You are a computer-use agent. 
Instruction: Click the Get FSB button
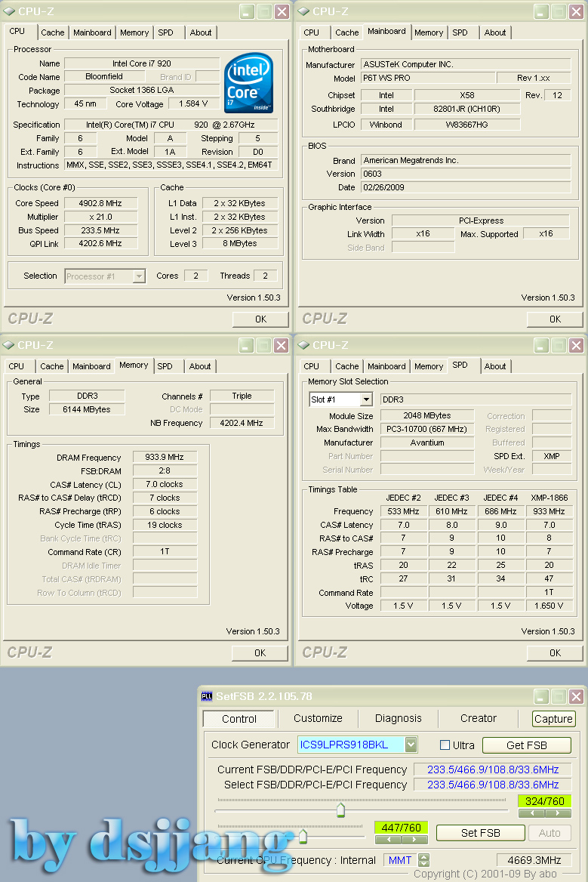point(527,745)
